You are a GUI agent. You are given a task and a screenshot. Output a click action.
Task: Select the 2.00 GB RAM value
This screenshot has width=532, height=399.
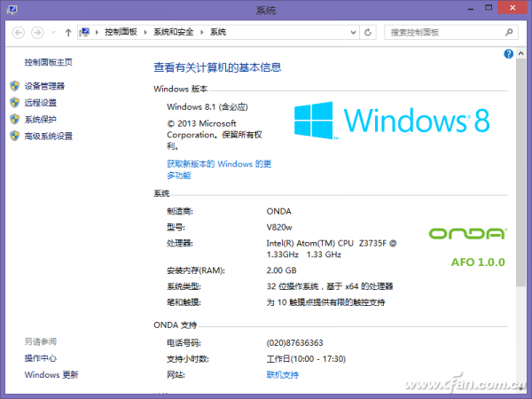282,270
